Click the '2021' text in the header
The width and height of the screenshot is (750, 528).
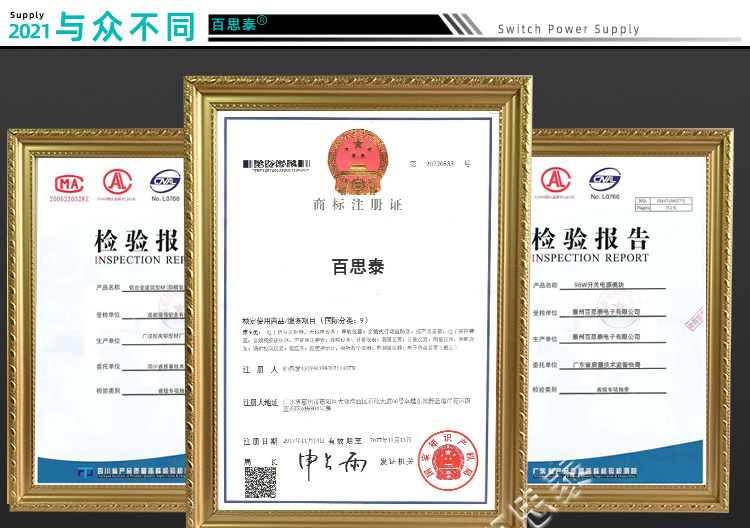coord(29,32)
